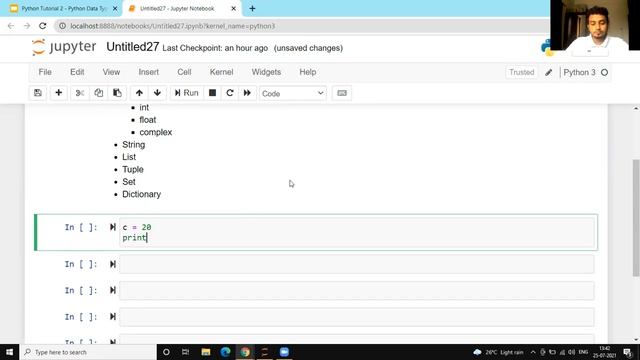This screenshot has width=640, height=360.
Task: Restart the kernel icon
Action: coord(230,93)
